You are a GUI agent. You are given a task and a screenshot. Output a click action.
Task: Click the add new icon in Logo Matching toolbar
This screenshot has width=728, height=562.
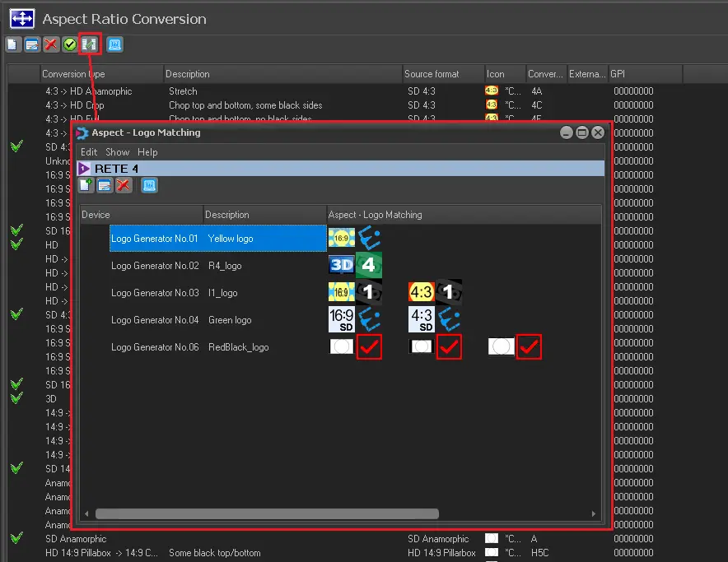pyautogui.click(x=86, y=185)
